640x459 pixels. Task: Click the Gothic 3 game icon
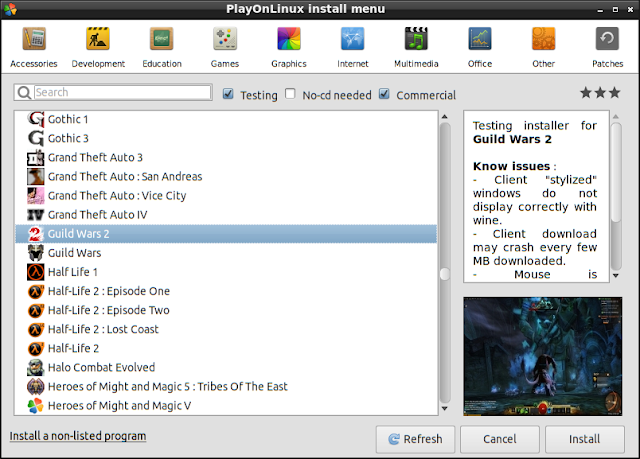(36, 138)
